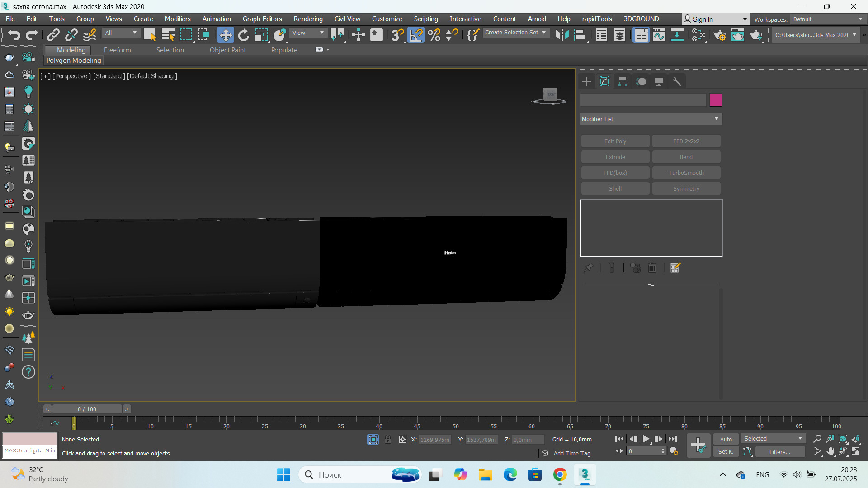Open the Create panel plus icon
This screenshot has width=868, height=488.
click(x=586, y=81)
